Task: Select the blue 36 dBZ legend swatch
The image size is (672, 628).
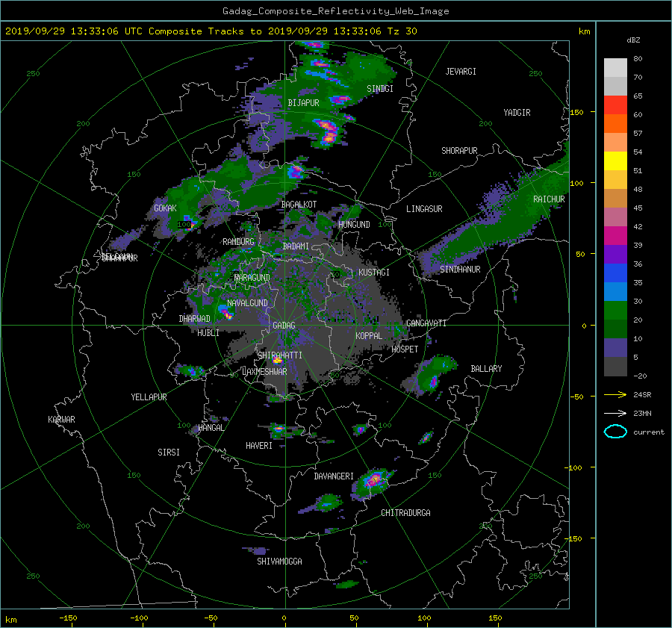Action: pos(615,273)
